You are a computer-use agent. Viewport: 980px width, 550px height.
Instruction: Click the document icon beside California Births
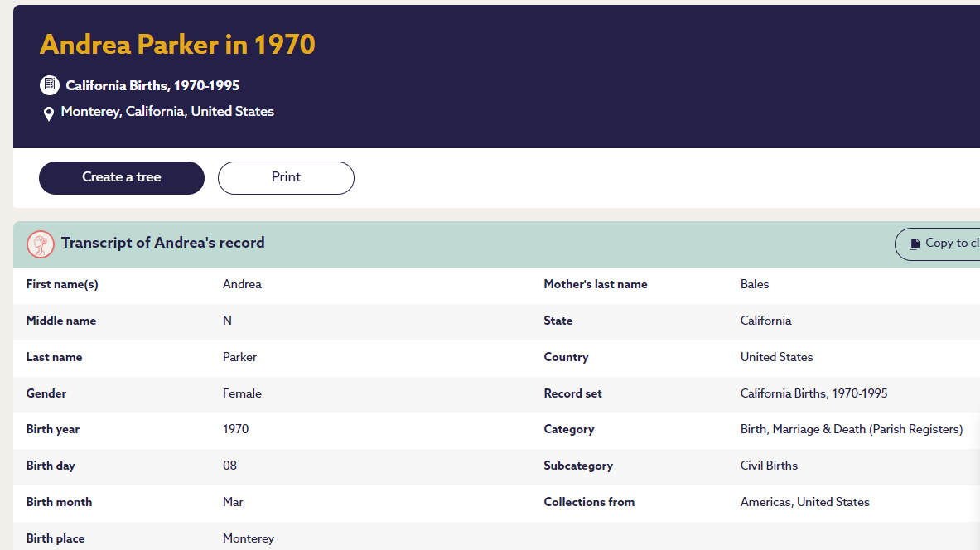pyautogui.click(x=50, y=85)
